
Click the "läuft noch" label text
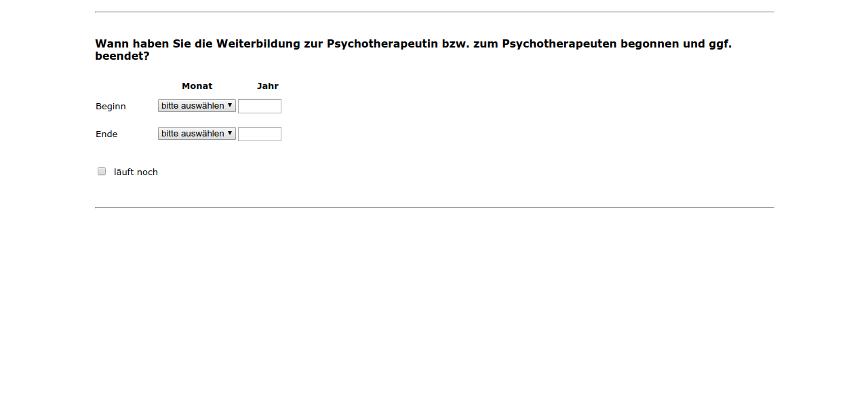[136, 172]
